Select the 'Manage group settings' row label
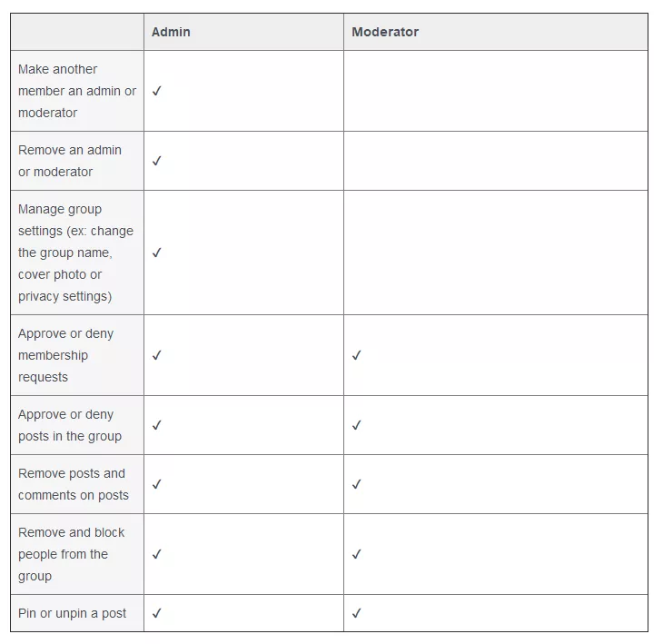This screenshot has width=663, height=644. 75,253
